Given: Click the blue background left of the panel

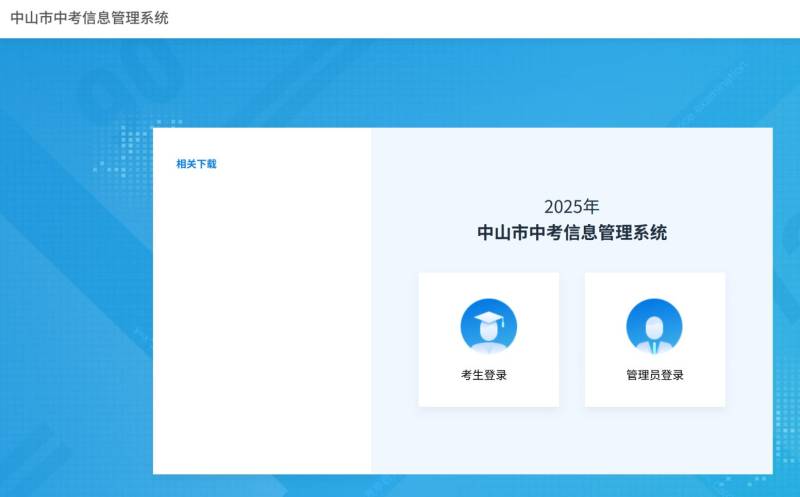Looking at the screenshot, I should click(x=75, y=300).
